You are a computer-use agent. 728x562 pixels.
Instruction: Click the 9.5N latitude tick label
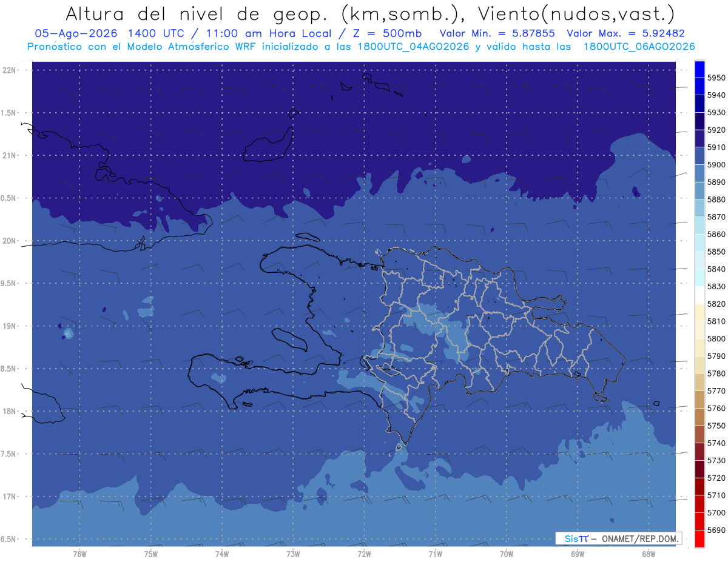point(8,283)
